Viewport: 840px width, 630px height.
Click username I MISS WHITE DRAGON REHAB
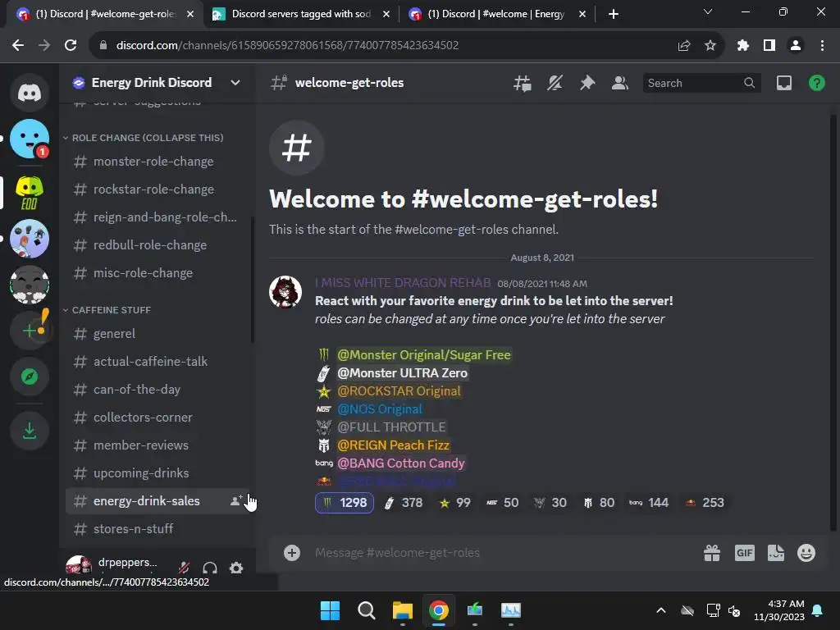[402, 282]
